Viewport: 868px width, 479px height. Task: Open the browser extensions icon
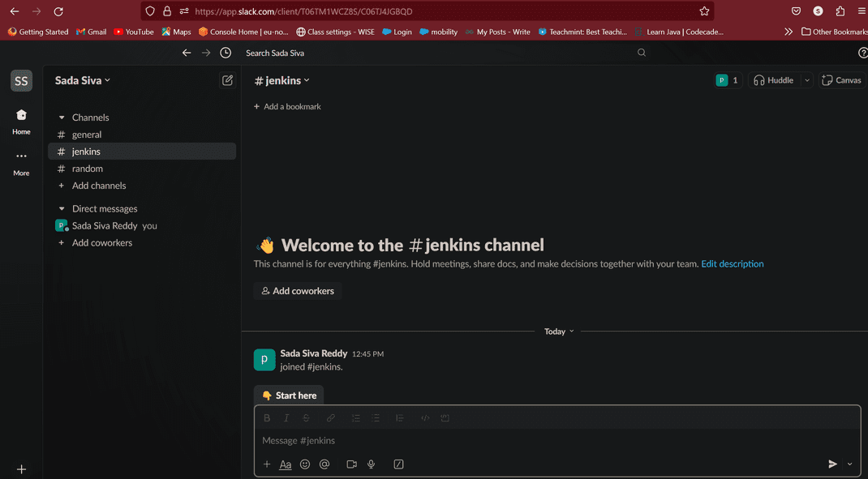pyautogui.click(x=840, y=11)
